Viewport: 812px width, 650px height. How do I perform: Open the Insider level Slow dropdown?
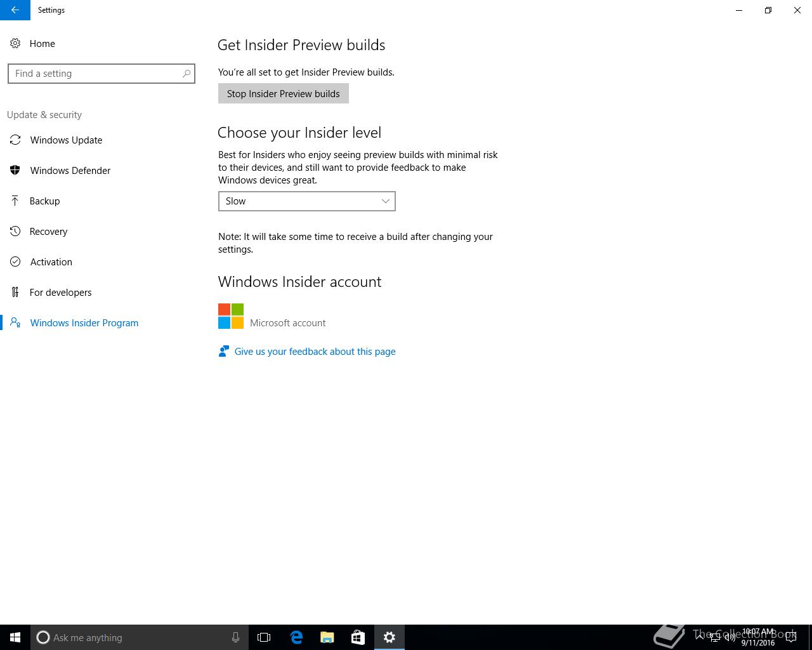pos(307,201)
